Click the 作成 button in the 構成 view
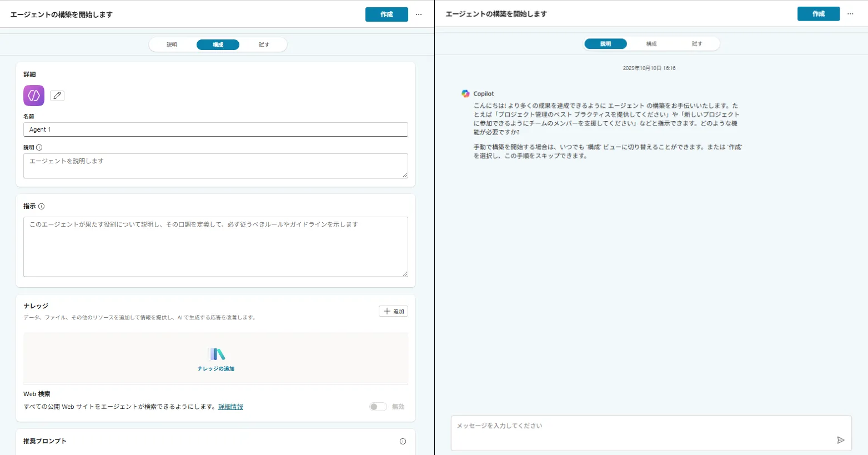 [x=387, y=14]
